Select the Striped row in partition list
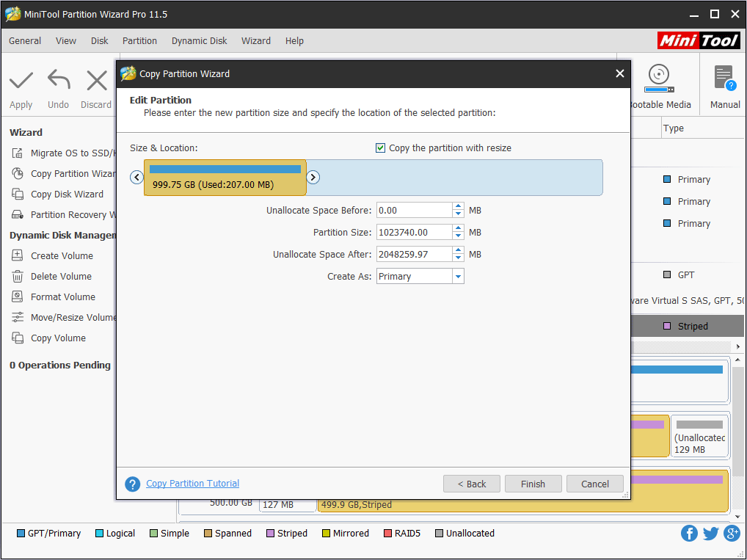Screen dimensions: 747x560 [687, 326]
